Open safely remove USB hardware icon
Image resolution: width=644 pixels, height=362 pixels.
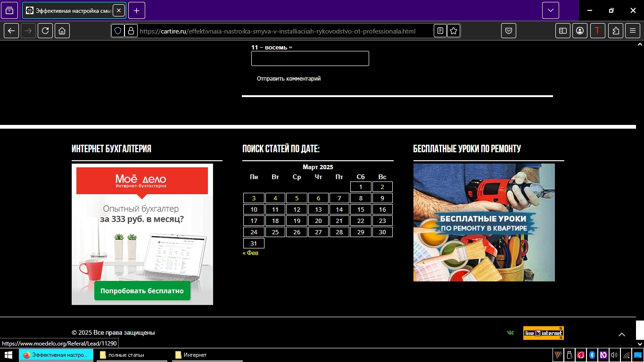tap(570, 355)
